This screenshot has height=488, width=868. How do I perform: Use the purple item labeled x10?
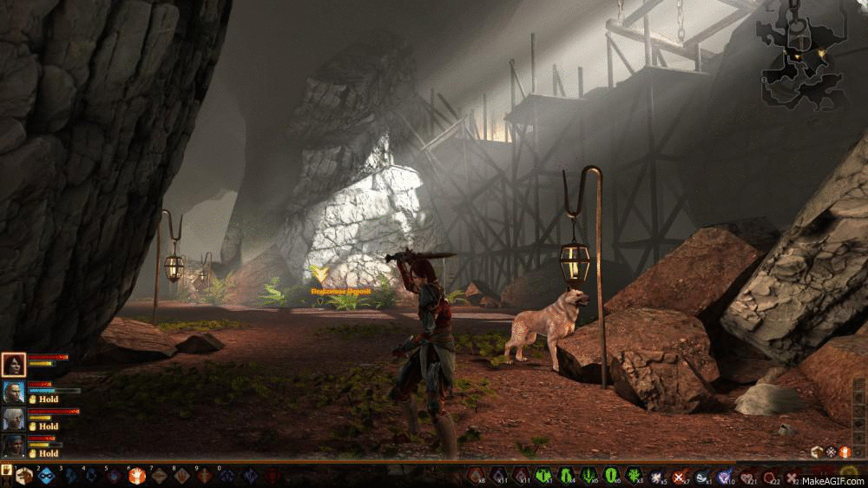pos(725,476)
